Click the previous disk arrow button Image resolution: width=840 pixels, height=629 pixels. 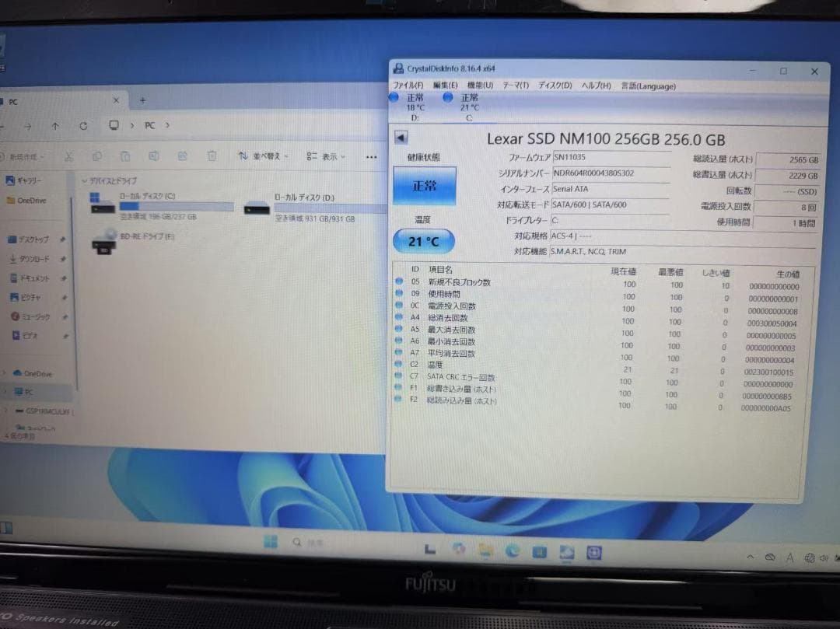pos(401,138)
